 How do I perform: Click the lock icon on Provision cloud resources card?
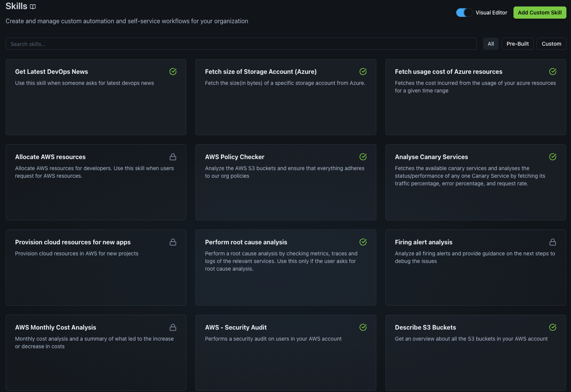click(173, 242)
